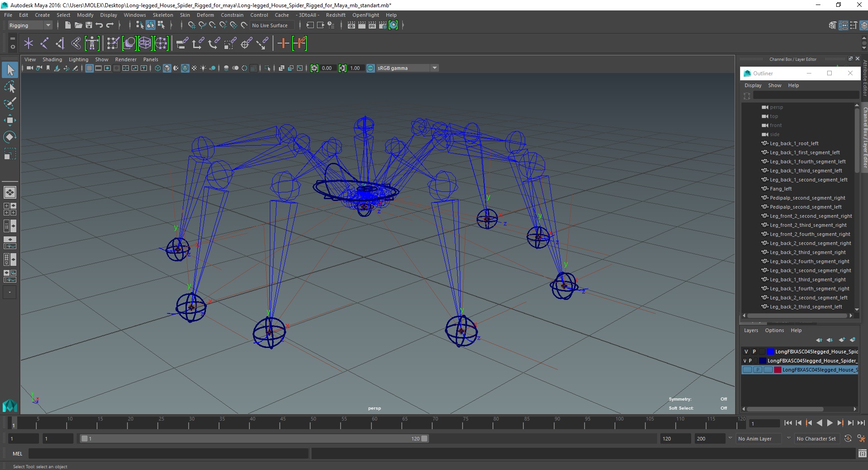Click MEL script language toggle label
This screenshot has height=470, width=868.
click(x=17, y=454)
